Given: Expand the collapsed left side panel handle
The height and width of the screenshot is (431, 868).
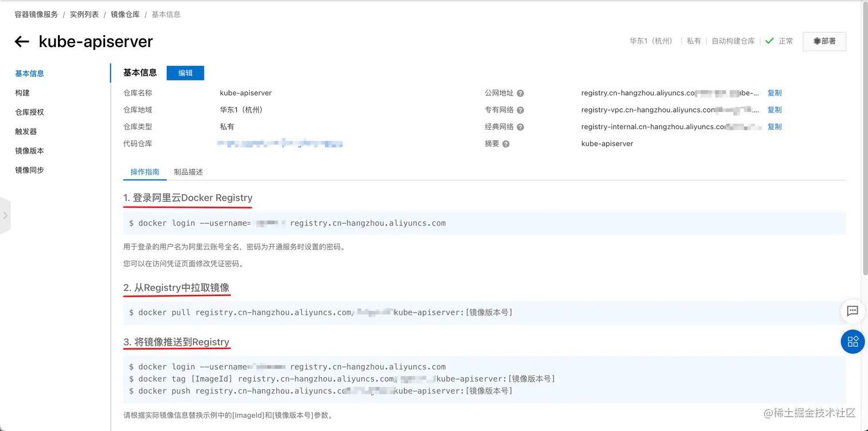Looking at the screenshot, I should click(x=5, y=215).
